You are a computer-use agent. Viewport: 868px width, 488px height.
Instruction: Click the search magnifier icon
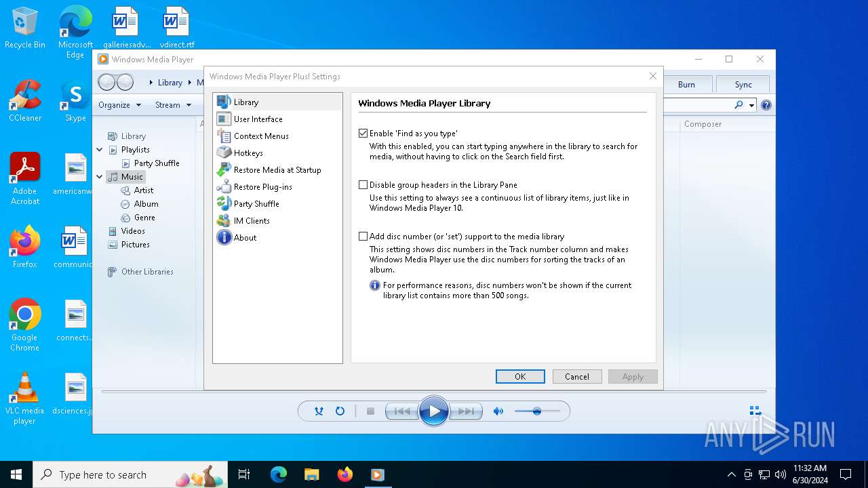[738, 105]
